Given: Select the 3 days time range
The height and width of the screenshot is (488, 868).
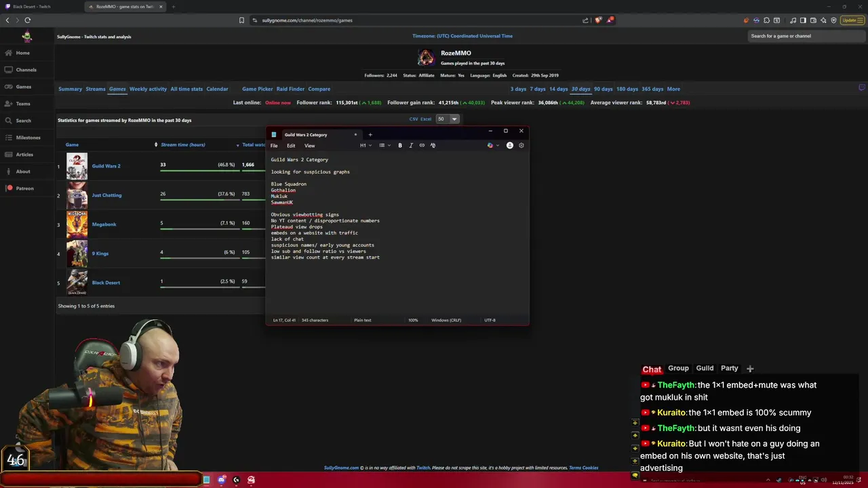Looking at the screenshot, I should 518,89.
